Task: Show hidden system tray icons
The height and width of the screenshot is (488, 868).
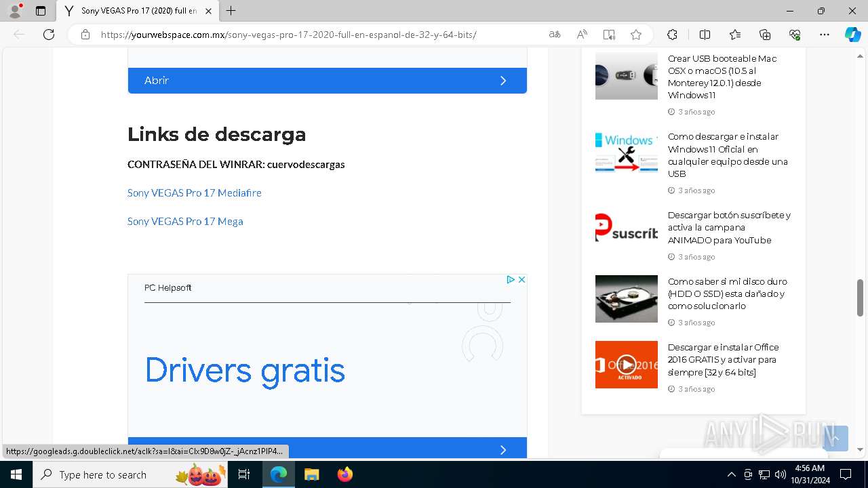Action: 731,474
